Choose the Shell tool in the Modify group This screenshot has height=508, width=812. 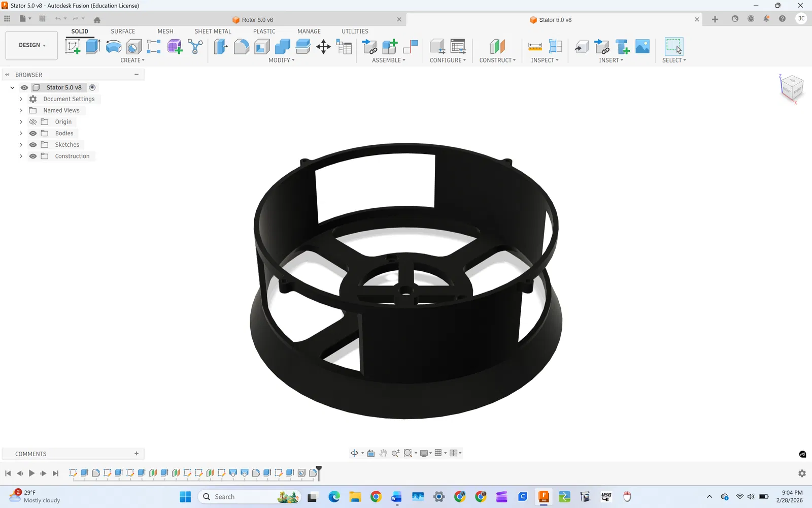(262, 47)
